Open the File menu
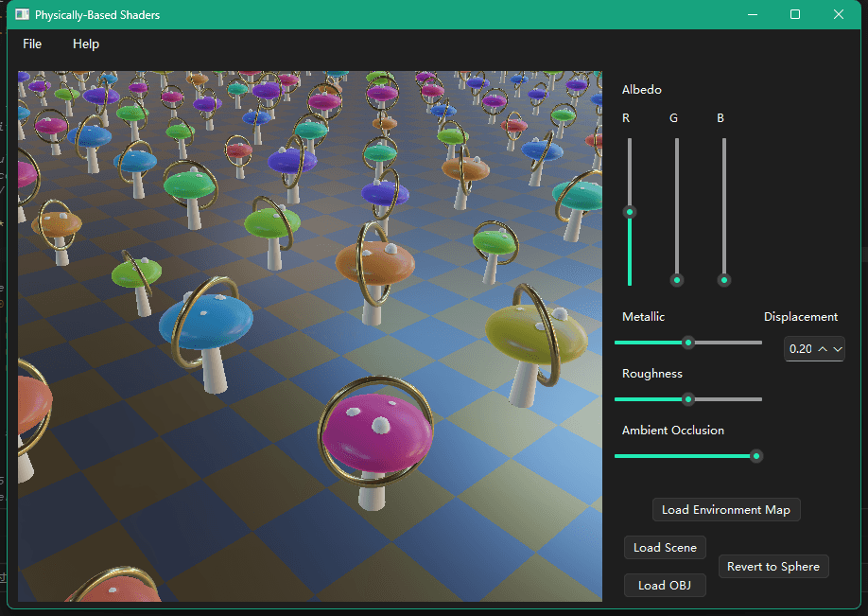The height and width of the screenshot is (616, 868). [32, 44]
